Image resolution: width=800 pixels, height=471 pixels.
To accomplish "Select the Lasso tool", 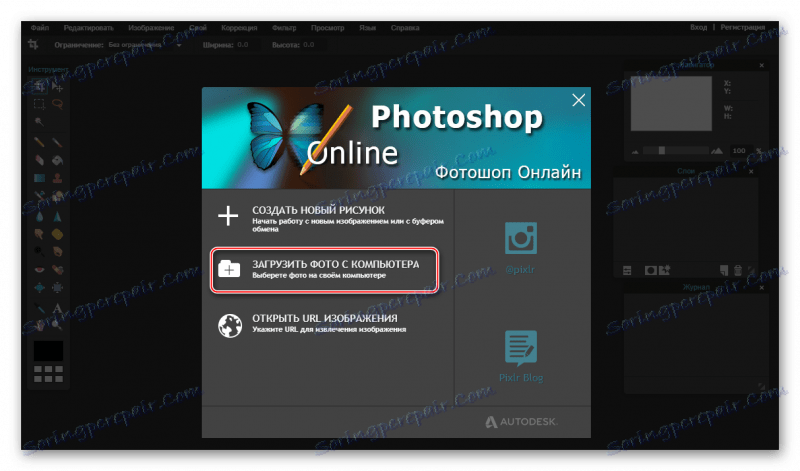I will (x=57, y=104).
